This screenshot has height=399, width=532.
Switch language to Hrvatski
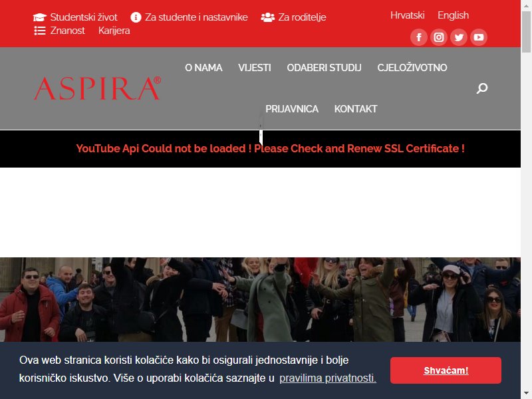click(407, 15)
